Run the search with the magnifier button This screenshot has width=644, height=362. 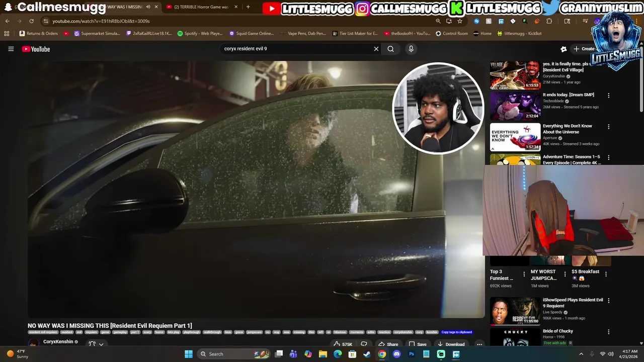tap(390, 49)
